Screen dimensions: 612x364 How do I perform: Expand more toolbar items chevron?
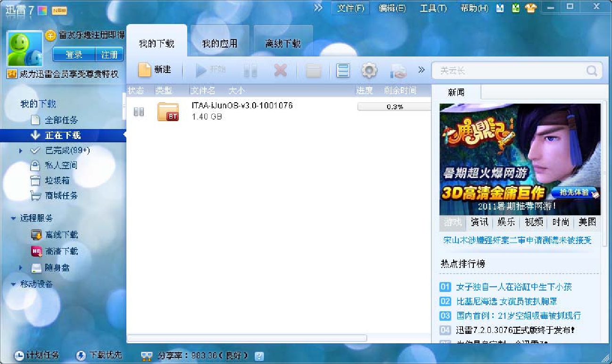tap(422, 70)
